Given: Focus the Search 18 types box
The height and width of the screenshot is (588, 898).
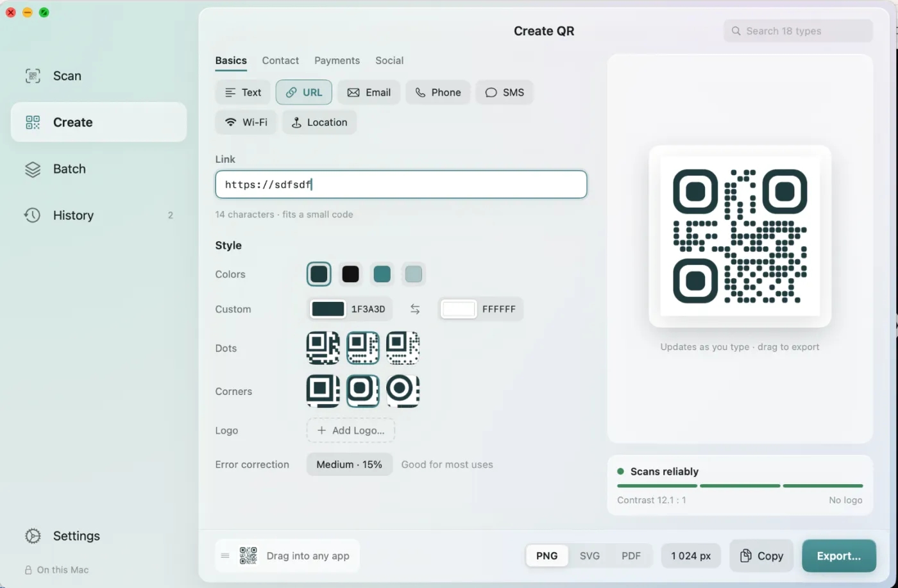Looking at the screenshot, I should (799, 31).
